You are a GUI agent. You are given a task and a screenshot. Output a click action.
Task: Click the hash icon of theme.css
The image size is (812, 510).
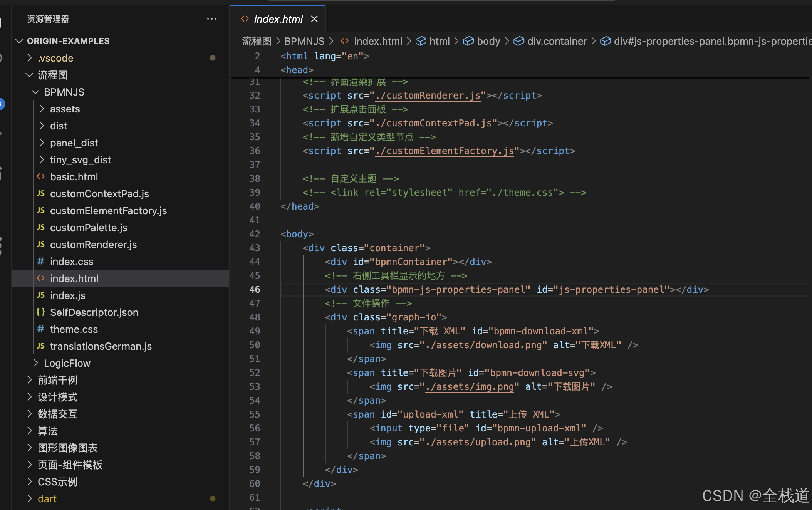[x=41, y=329]
